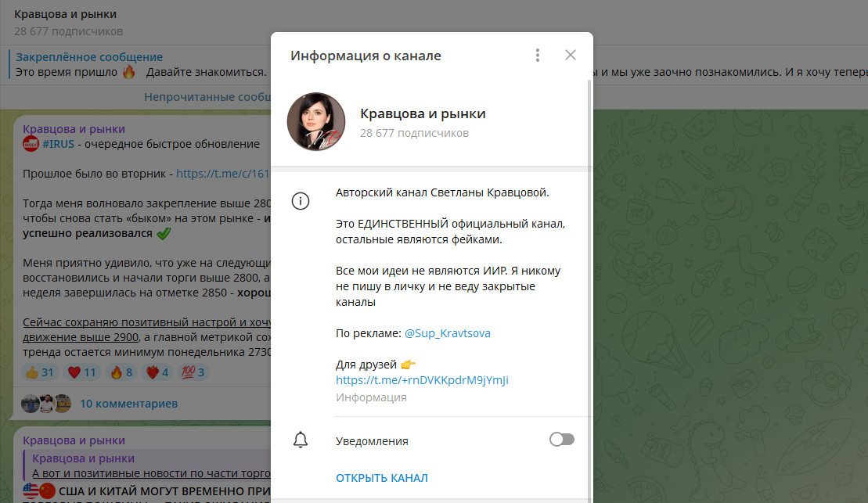Close the channel info dialog
The height and width of the screenshot is (503, 868).
[x=570, y=55]
